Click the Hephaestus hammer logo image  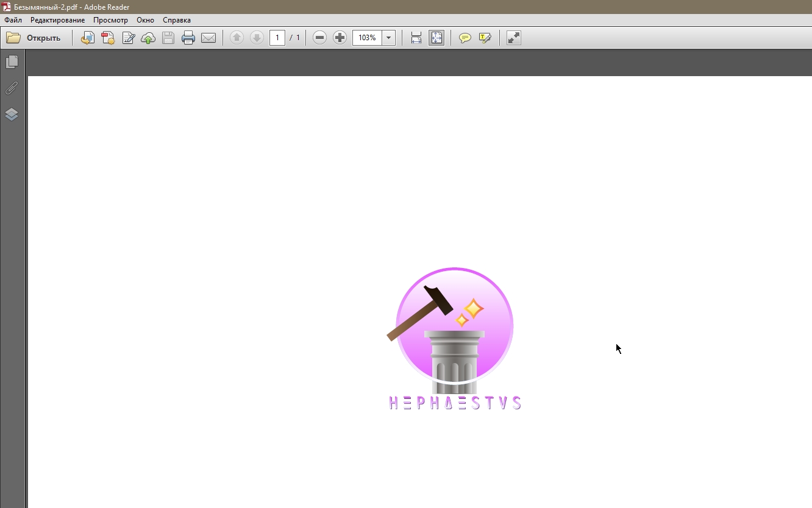(x=451, y=330)
